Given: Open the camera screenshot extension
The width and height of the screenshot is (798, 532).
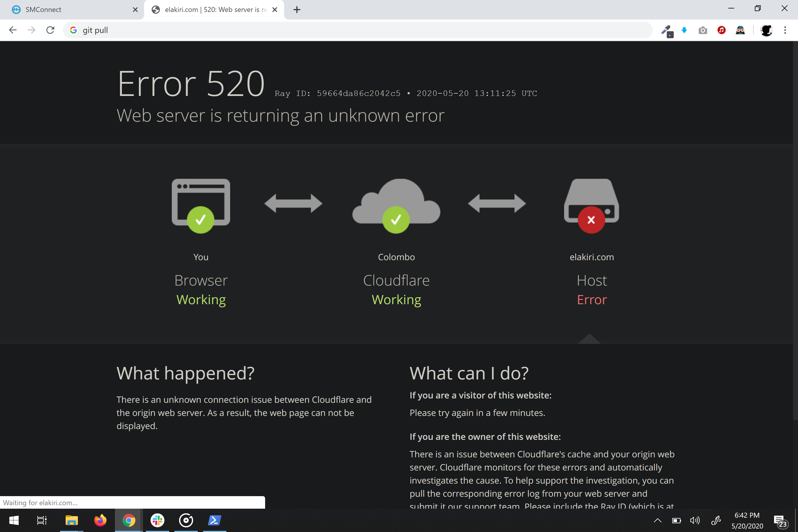Looking at the screenshot, I should coord(703,30).
